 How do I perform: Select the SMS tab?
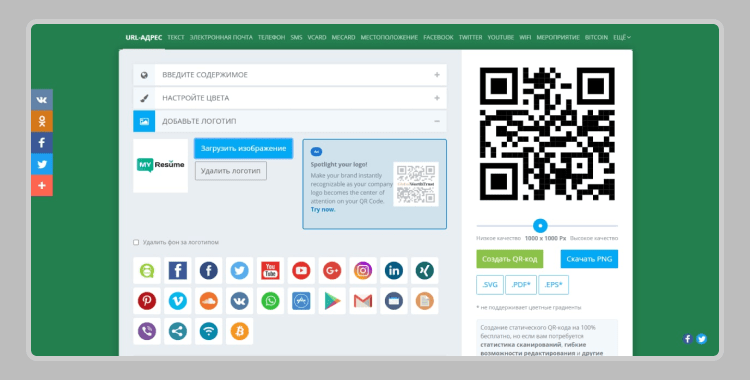296,37
